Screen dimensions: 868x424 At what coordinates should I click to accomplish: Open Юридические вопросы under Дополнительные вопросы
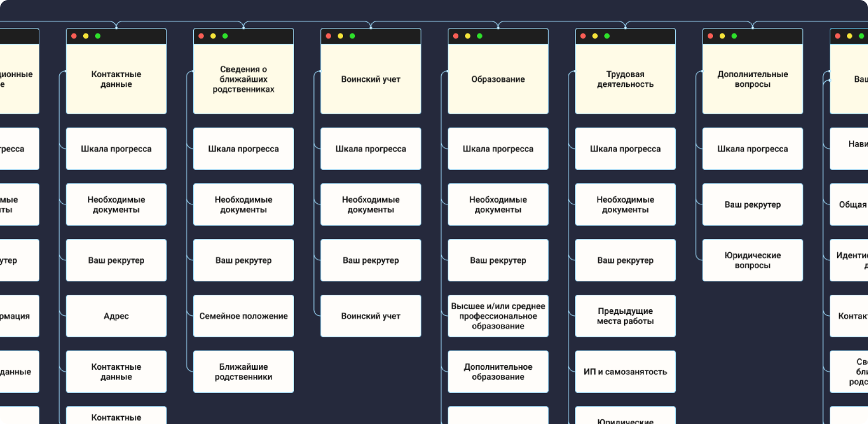pyautogui.click(x=752, y=260)
